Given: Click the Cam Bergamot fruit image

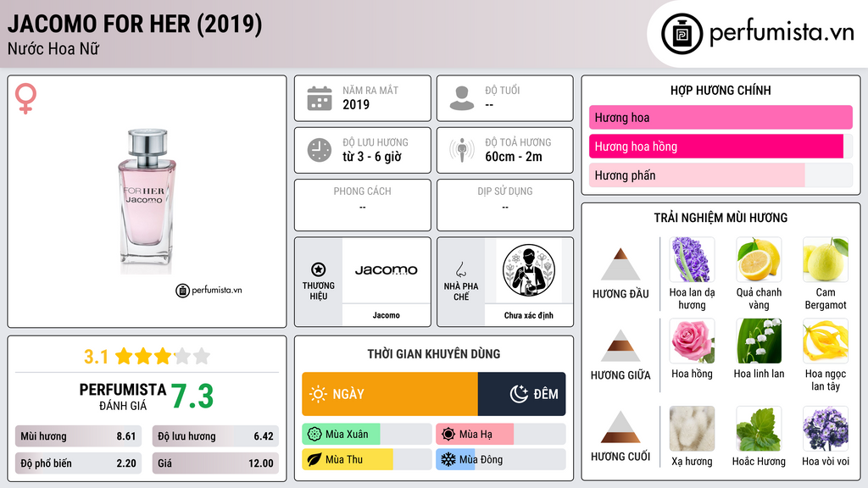Looking at the screenshot, I should [x=826, y=259].
